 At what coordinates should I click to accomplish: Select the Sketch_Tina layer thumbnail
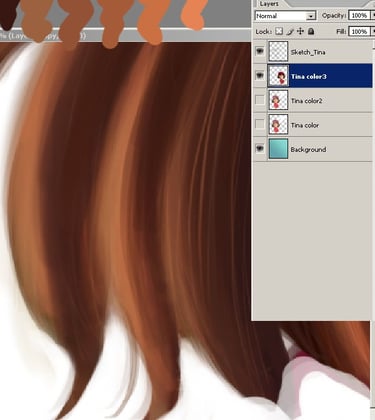278,51
